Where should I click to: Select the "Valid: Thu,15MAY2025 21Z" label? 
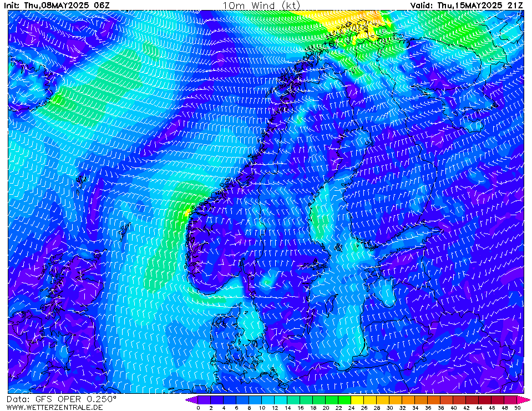click(x=467, y=6)
